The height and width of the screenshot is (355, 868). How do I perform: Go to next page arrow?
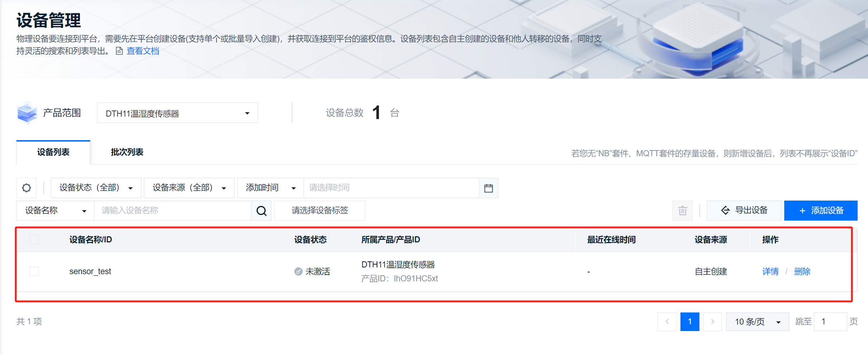[712, 321]
